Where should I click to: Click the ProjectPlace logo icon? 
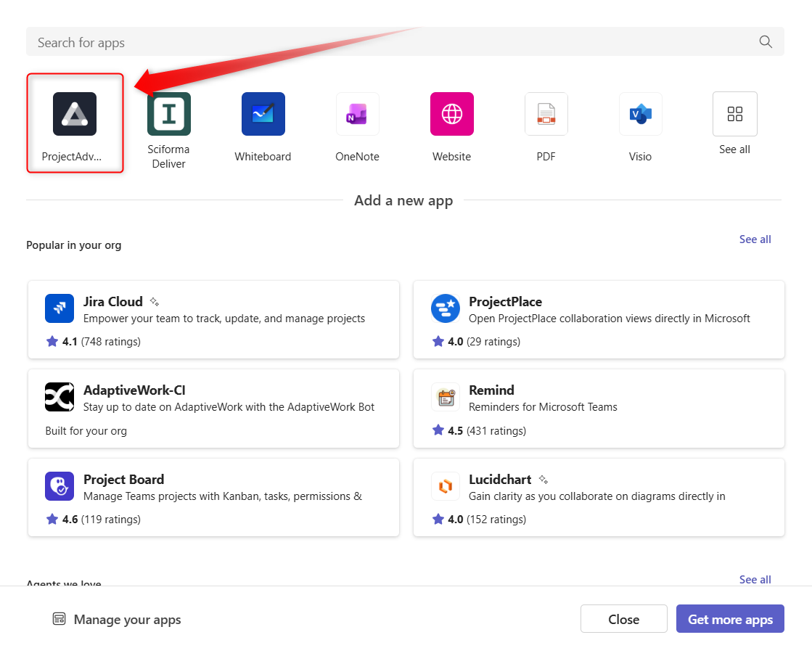coord(446,308)
